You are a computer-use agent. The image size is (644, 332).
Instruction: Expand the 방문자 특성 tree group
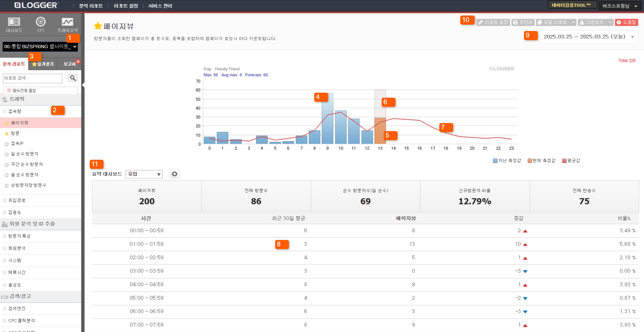(x=5, y=236)
